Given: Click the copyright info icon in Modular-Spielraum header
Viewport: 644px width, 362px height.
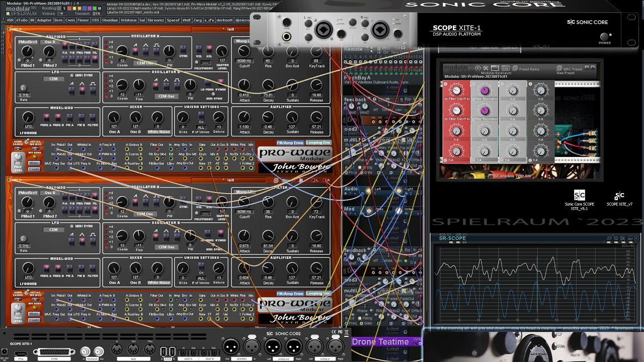Looking at the screenshot, I should click(478, 68).
